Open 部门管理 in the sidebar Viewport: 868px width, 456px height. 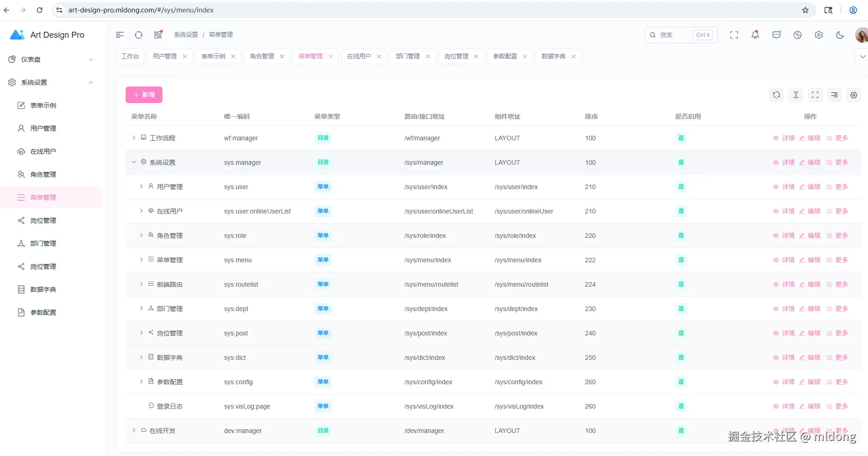pyautogui.click(x=43, y=243)
